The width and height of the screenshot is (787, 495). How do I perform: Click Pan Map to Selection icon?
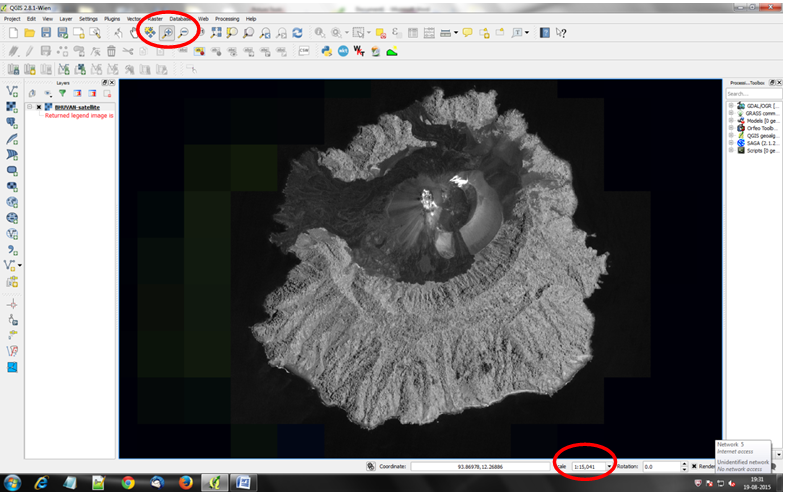(x=150, y=33)
